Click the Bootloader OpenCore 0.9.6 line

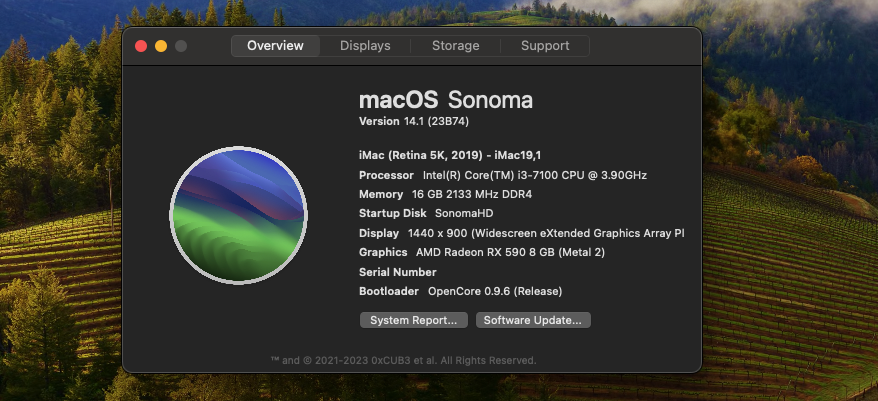[460, 291]
